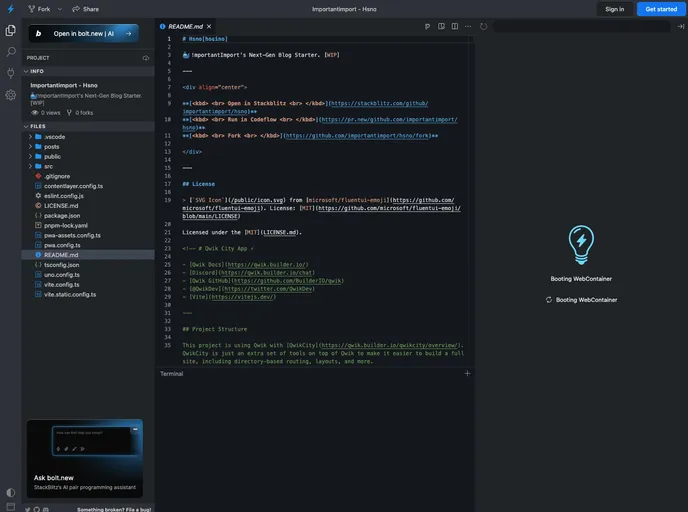The image size is (688, 512).
Task: Click the 0 forks indicator
Action: pos(79,113)
